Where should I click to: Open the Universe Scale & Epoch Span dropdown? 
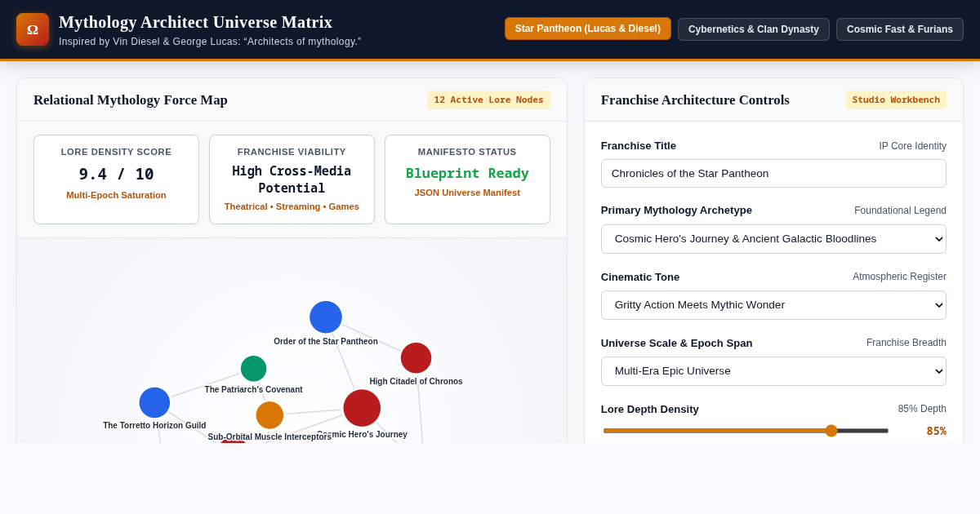pos(773,371)
